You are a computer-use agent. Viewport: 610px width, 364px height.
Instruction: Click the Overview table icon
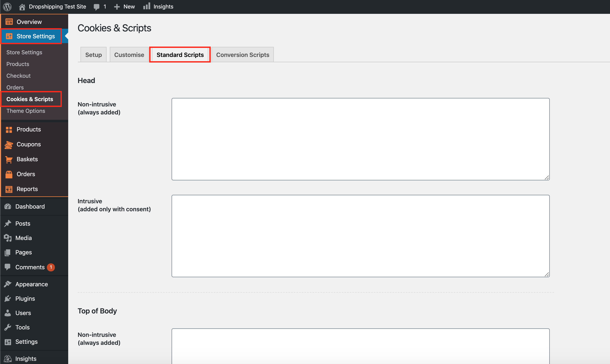pyautogui.click(x=9, y=22)
